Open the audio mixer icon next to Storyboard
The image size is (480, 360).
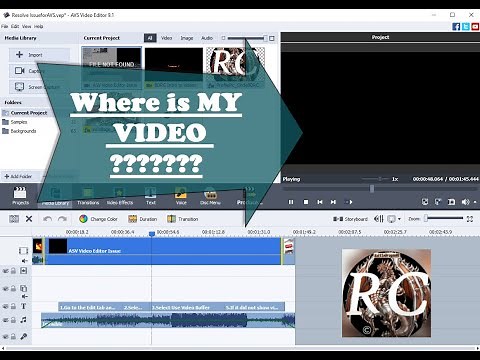(x=379, y=219)
